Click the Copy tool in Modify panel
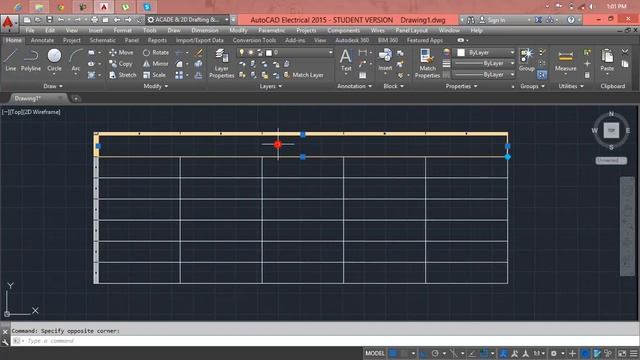640x360 pixels. 121,64
